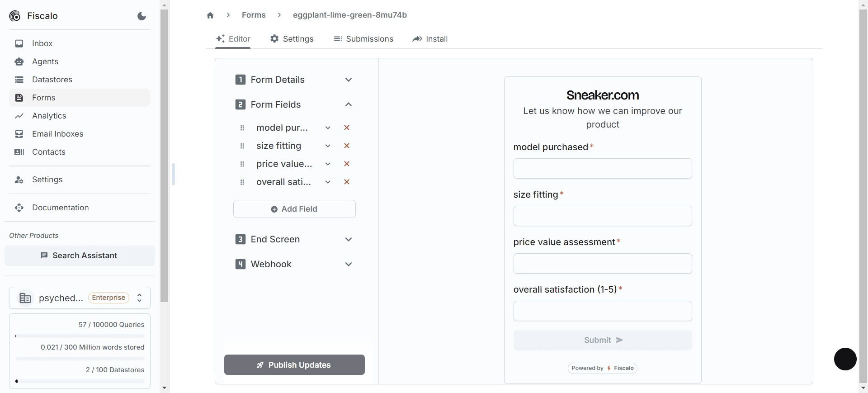The height and width of the screenshot is (393, 868).
Task: Click the step 2 number icon
Action: [x=241, y=104]
